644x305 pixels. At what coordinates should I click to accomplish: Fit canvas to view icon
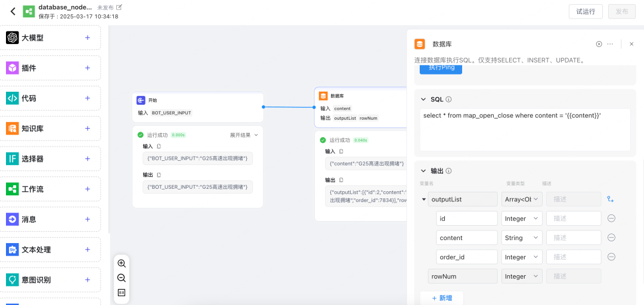click(122, 292)
